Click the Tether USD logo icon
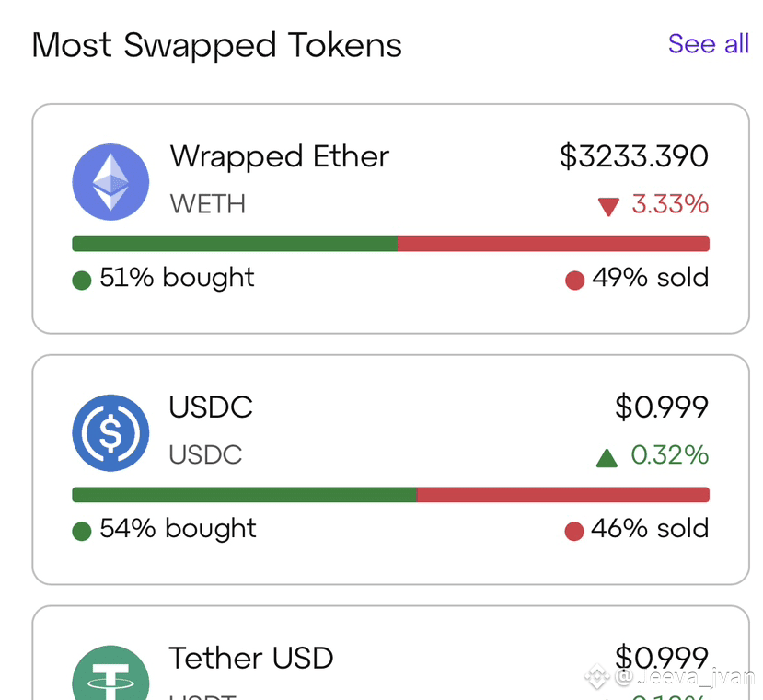The height and width of the screenshot is (700, 763). tap(110, 676)
